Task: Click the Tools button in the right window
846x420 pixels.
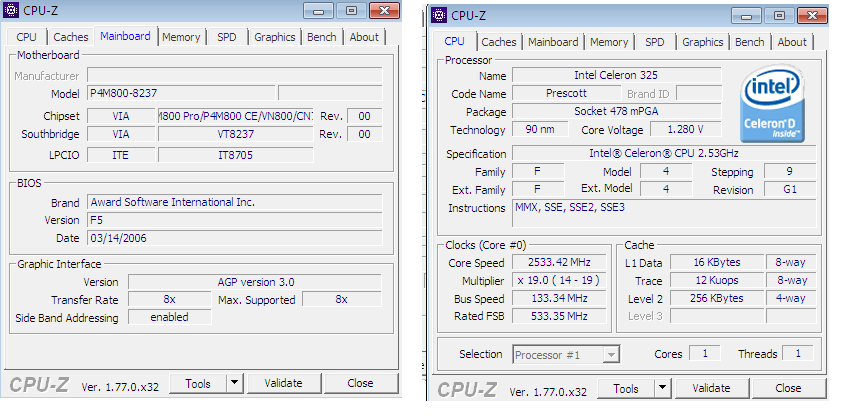Action: [626, 388]
